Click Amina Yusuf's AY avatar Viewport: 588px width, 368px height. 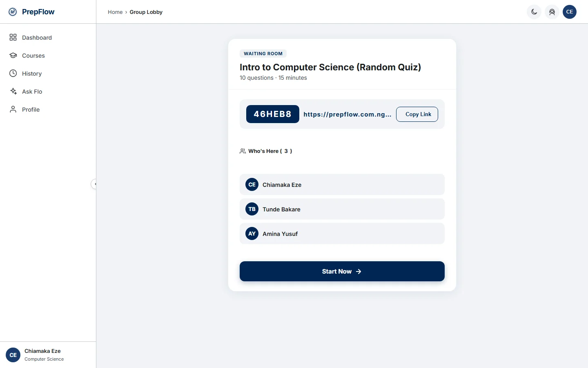click(x=252, y=234)
